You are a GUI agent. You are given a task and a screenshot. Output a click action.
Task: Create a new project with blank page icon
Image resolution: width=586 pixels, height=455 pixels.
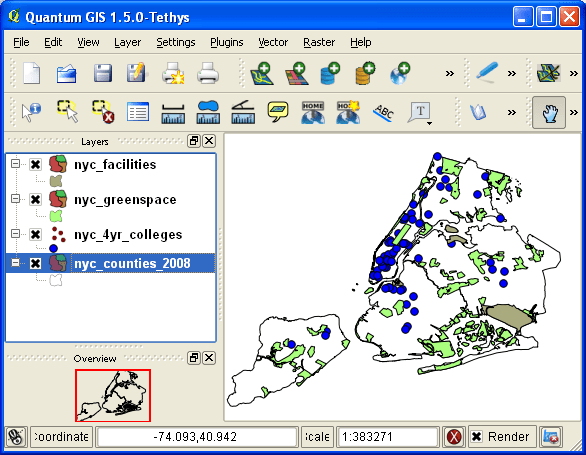[32, 73]
